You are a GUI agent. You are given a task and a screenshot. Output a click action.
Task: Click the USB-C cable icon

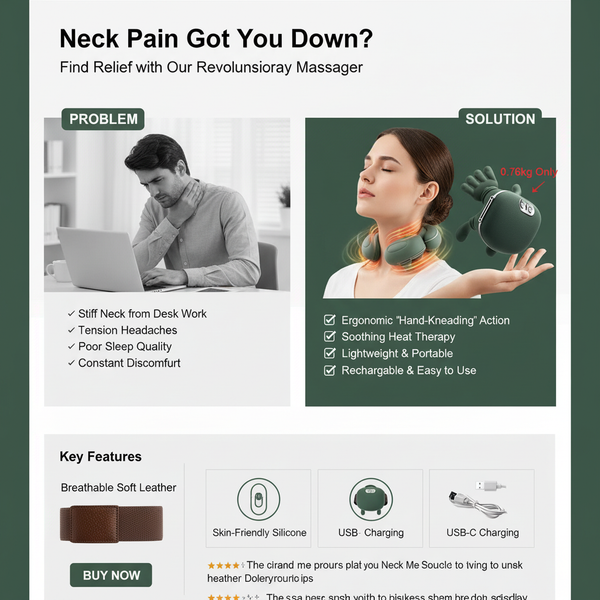tap(478, 499)
